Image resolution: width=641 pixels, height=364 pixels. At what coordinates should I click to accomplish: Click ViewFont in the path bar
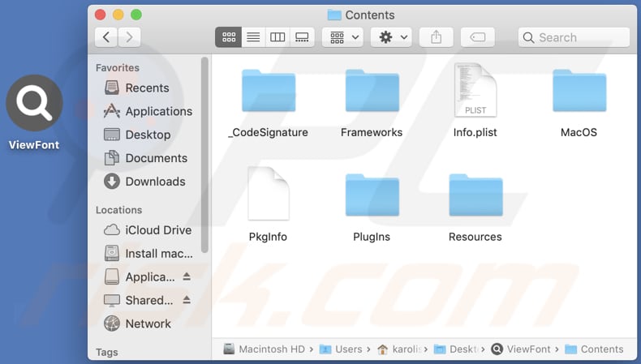coord(520,349)
